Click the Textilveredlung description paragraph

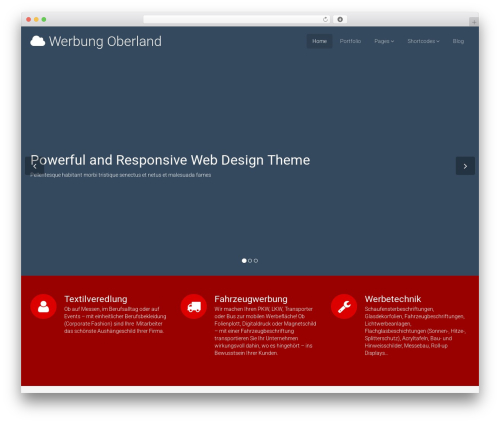pyautogui.click(x=115, y=320)
